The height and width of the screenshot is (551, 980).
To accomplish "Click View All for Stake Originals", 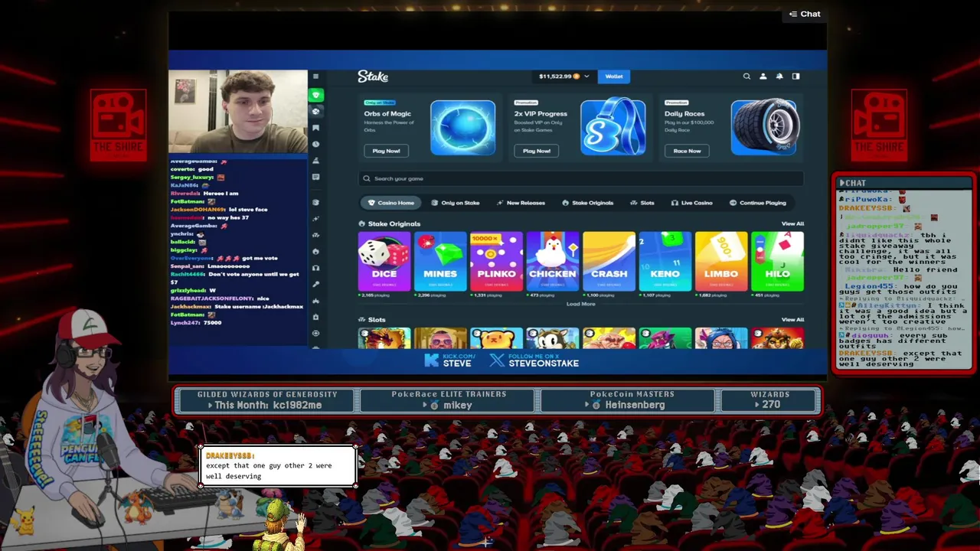I will coord(792,223).
